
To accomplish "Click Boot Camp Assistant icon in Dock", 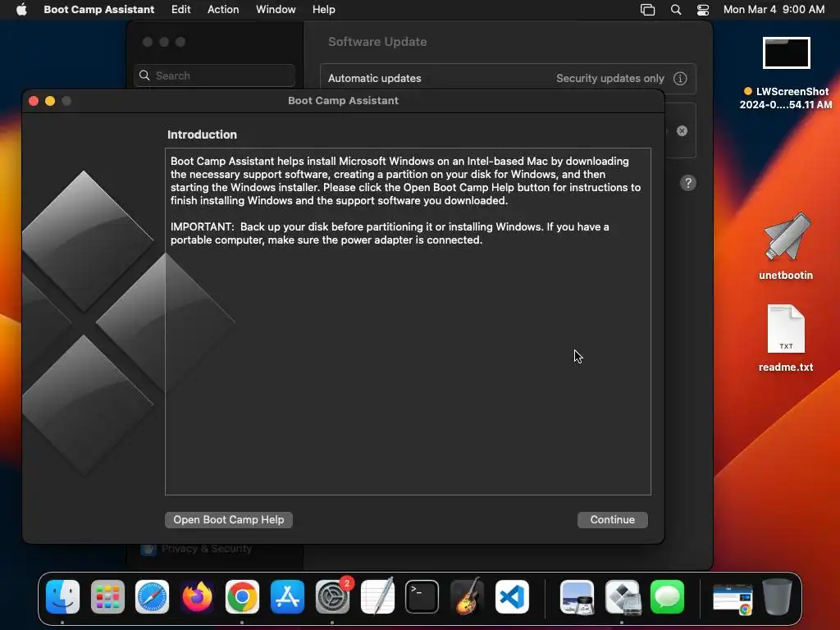I will click(622, 596).
